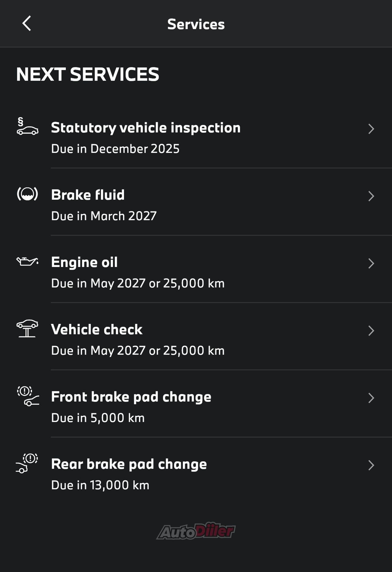Tap the vehicle check lift icon
392x572 pixels.
point(27,328)
